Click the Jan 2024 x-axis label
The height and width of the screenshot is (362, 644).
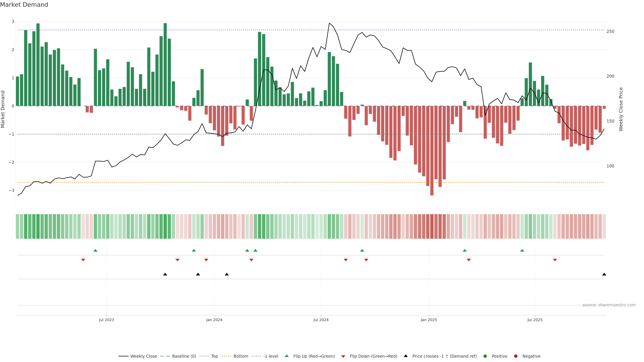click(214, 320)
